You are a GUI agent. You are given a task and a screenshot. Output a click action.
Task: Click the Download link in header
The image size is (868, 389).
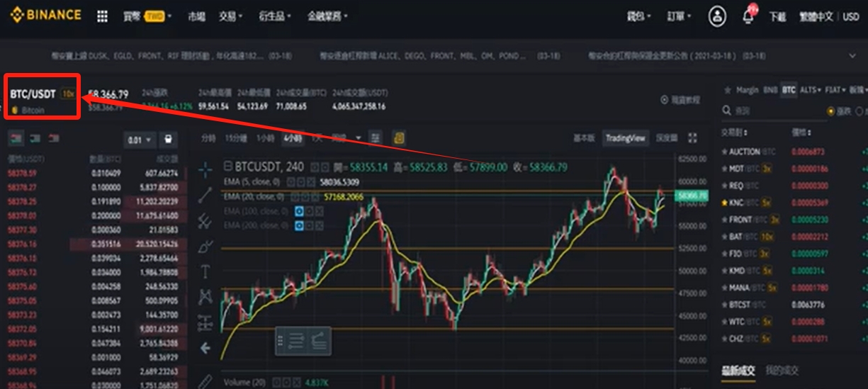point(777,16)
